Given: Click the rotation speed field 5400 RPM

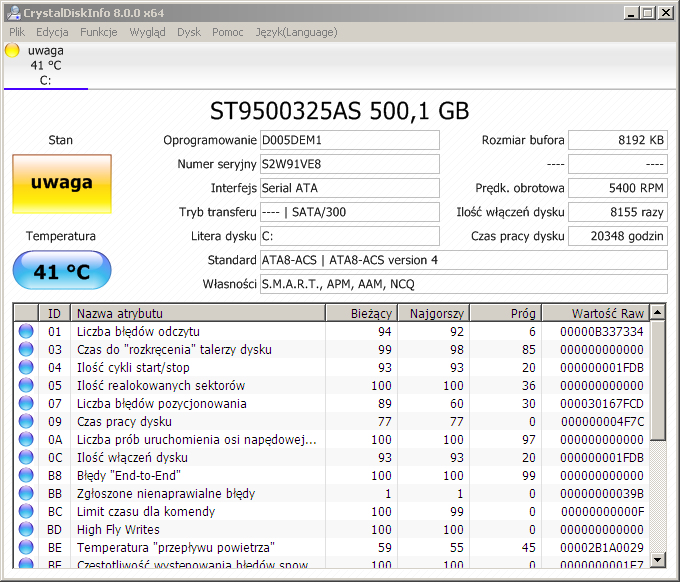Looking at the screenshot, I should [x=618, y=188].
